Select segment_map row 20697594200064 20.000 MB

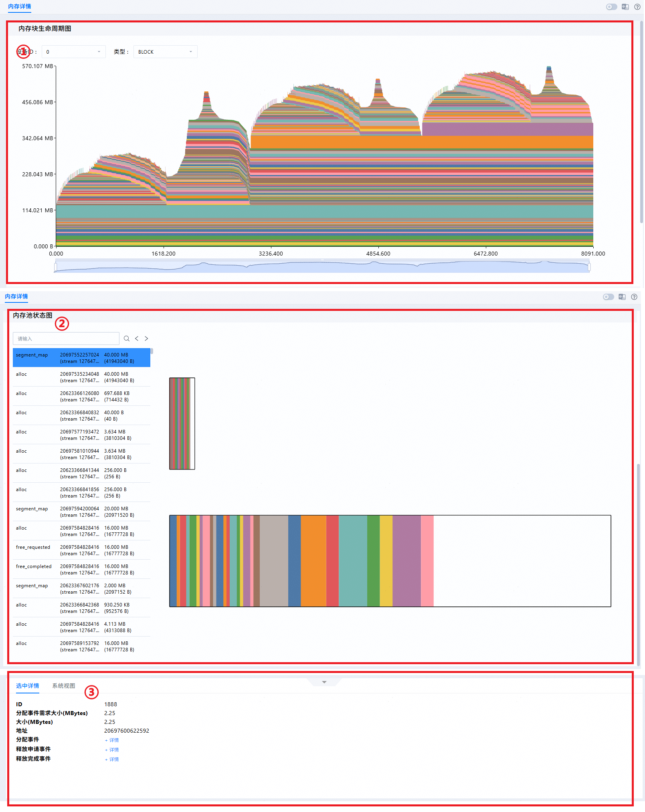81,512
